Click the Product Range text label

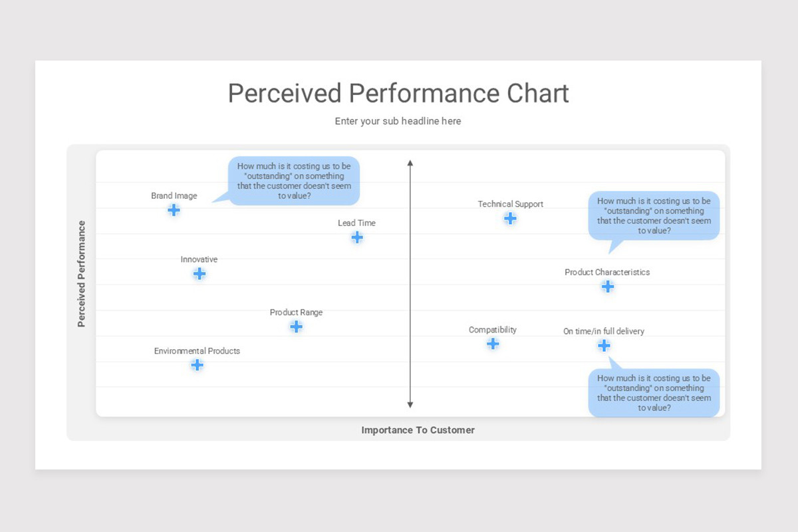[296, 313]
